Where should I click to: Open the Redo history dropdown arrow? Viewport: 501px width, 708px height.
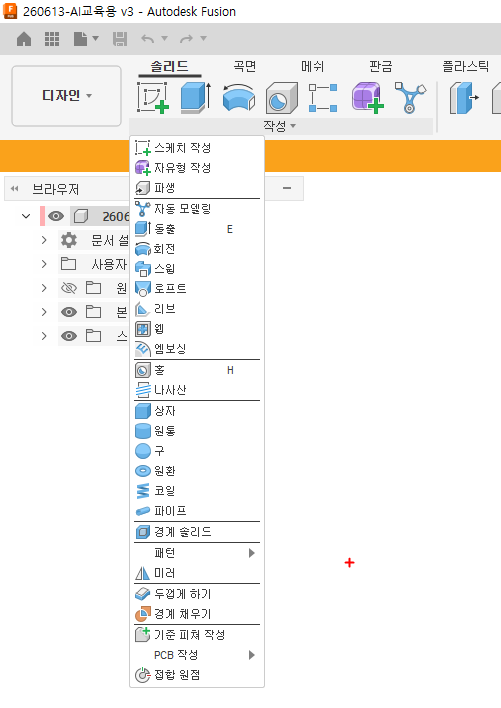(x=204, y=38)
